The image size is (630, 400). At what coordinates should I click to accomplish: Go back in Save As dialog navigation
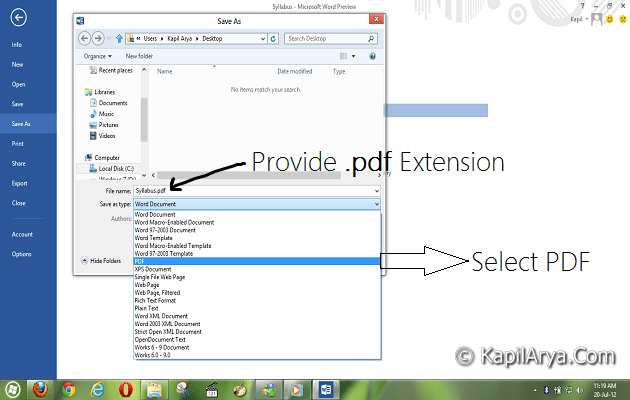click(84, 39)
